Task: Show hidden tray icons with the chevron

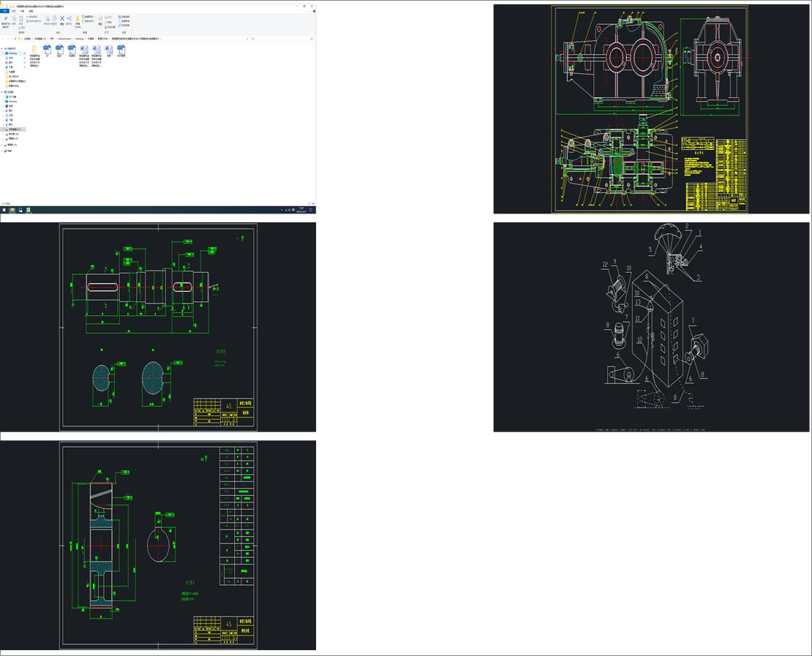Action: tap(282, 210)
